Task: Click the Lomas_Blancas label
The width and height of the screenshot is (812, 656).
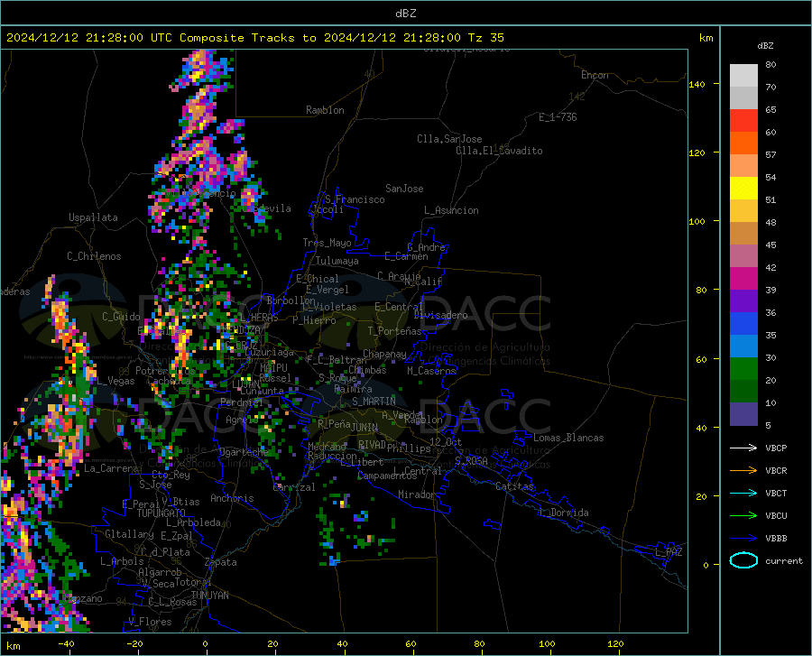Action: pyautogui.click(x=568, y=438)
